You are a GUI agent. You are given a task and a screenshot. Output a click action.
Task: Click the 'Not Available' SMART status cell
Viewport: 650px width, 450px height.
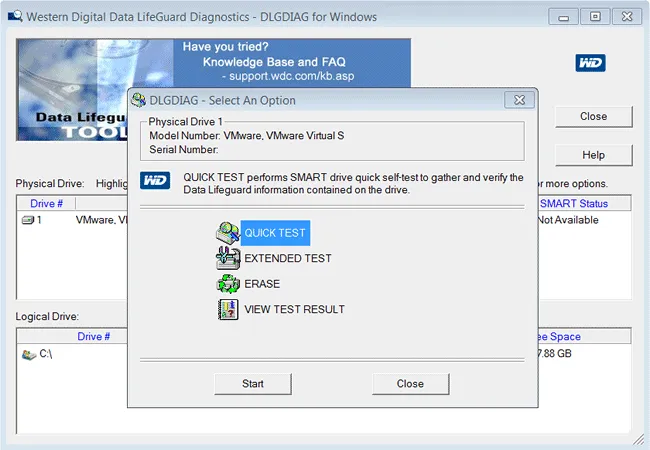568,220
